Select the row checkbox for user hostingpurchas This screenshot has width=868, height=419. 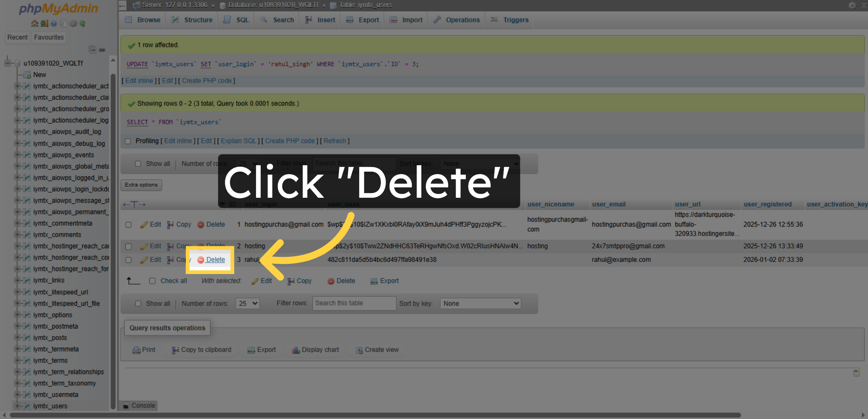coord(128,224)
